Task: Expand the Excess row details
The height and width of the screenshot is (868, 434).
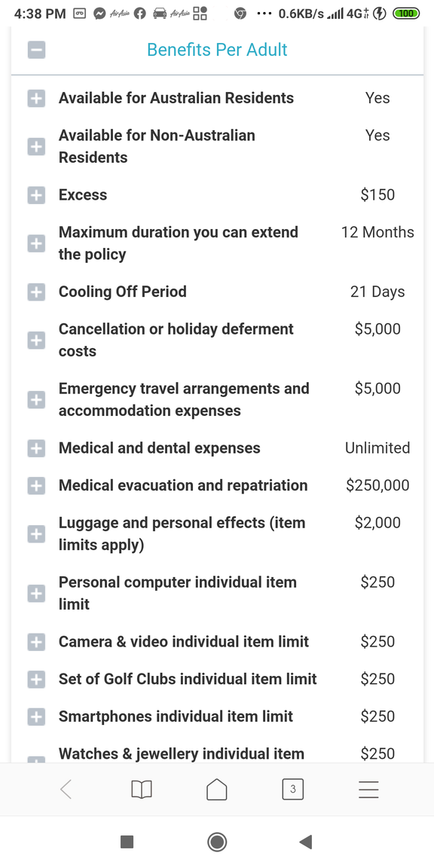Action: click(36, 195)
